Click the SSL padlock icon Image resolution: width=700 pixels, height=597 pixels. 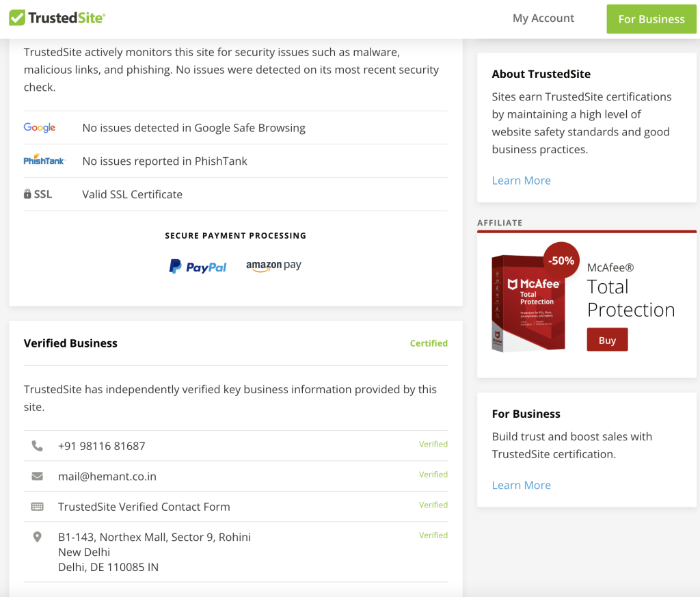click(27, 194)
